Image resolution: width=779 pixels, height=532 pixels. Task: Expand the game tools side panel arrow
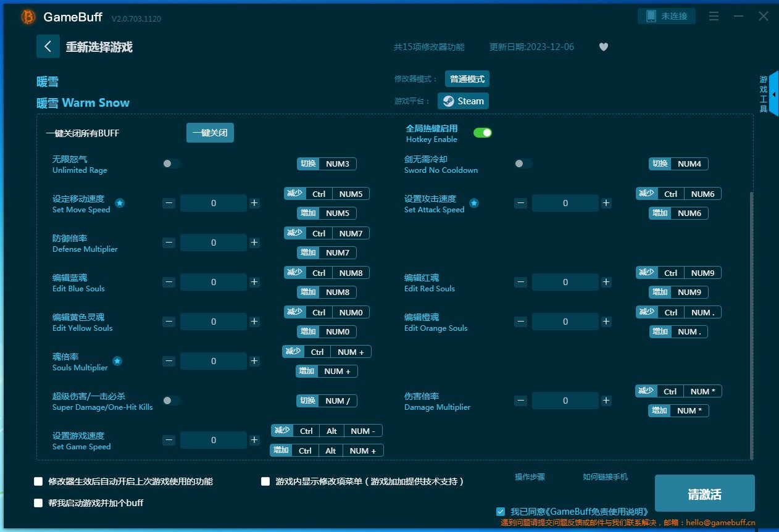774,94
